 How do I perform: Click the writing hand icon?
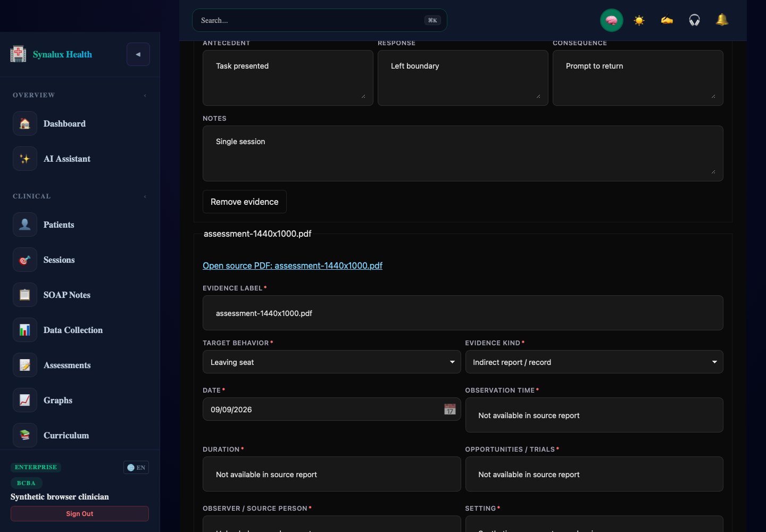pos(667,20)
